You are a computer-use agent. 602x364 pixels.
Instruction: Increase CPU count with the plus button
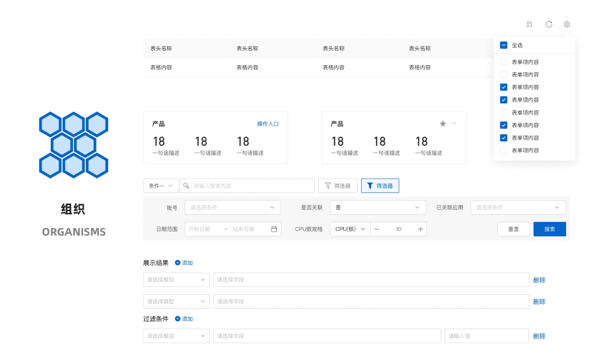[x=420, y=229]
